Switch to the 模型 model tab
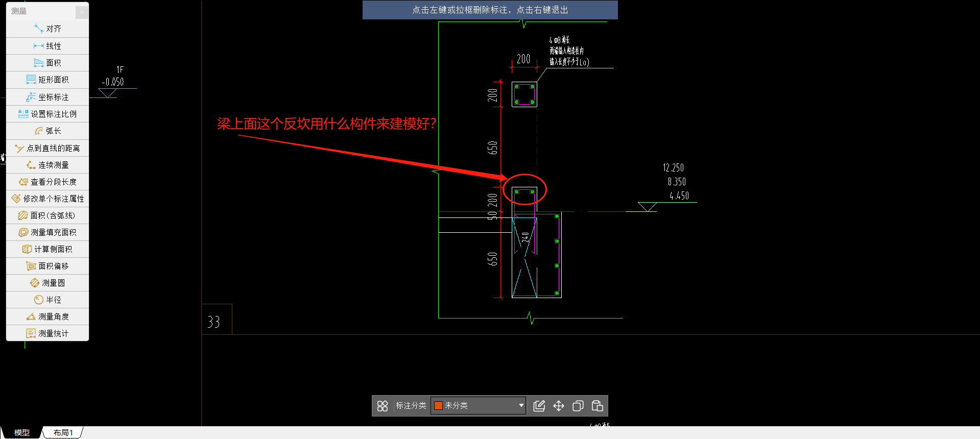980x439 pixels. click(x=22, y=432)
